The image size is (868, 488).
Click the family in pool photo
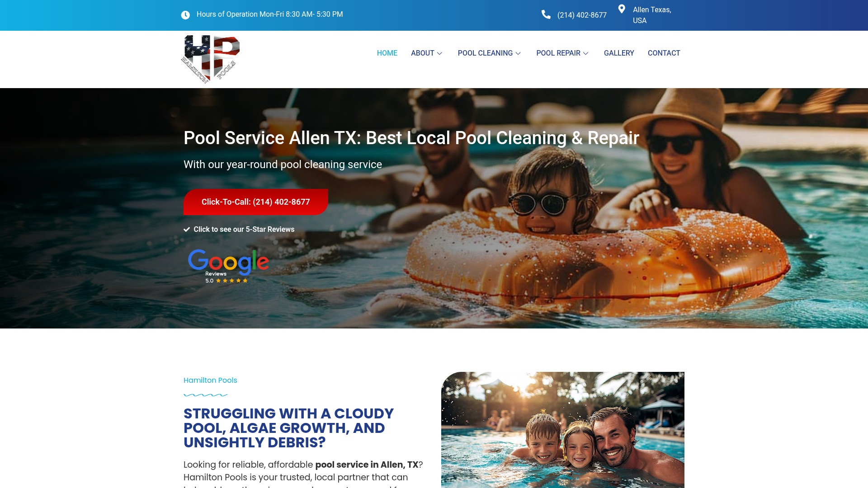[563, 430]
